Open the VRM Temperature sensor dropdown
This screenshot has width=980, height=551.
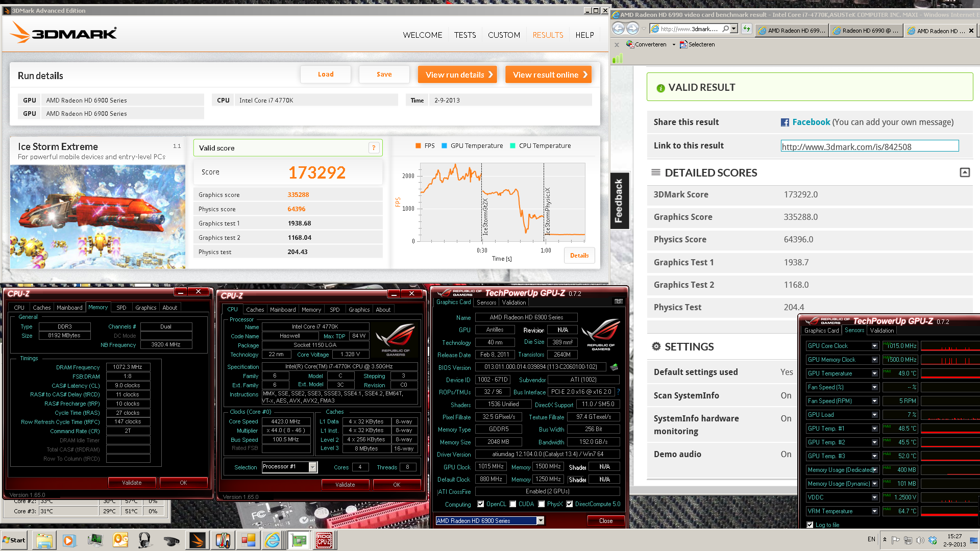tap(874, 511)
